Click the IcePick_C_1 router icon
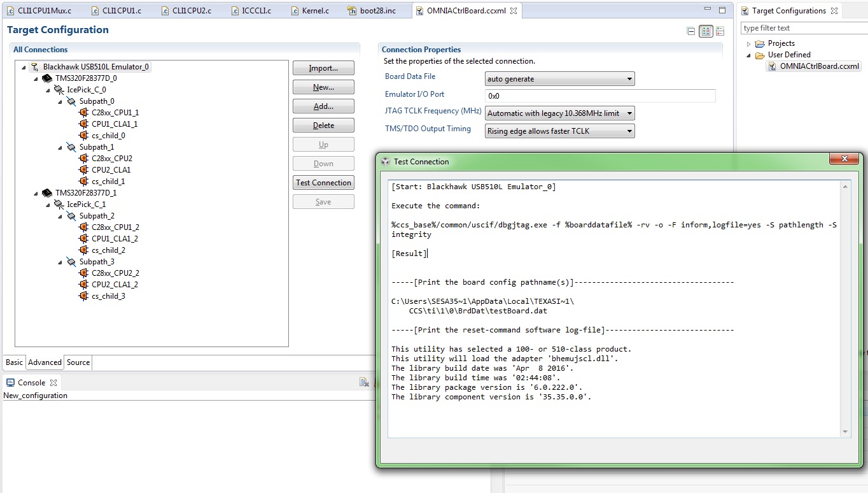This screenshot has width=868, height=493. tap(59, 204)
